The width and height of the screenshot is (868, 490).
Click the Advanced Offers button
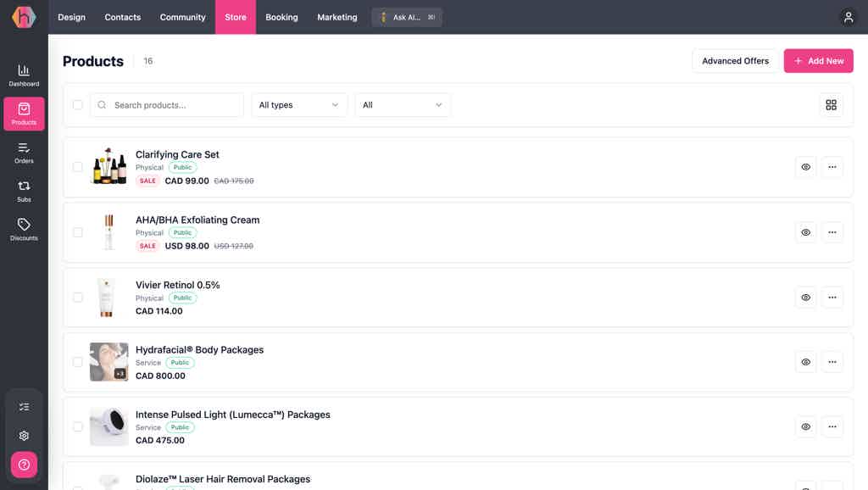tap(735, 61)
